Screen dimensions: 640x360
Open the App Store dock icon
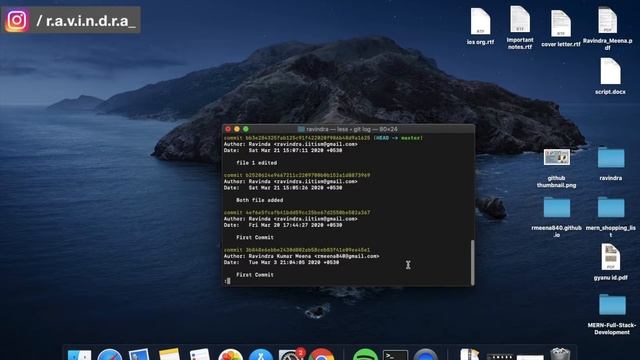pyautogui.click(x=261, y=354)
